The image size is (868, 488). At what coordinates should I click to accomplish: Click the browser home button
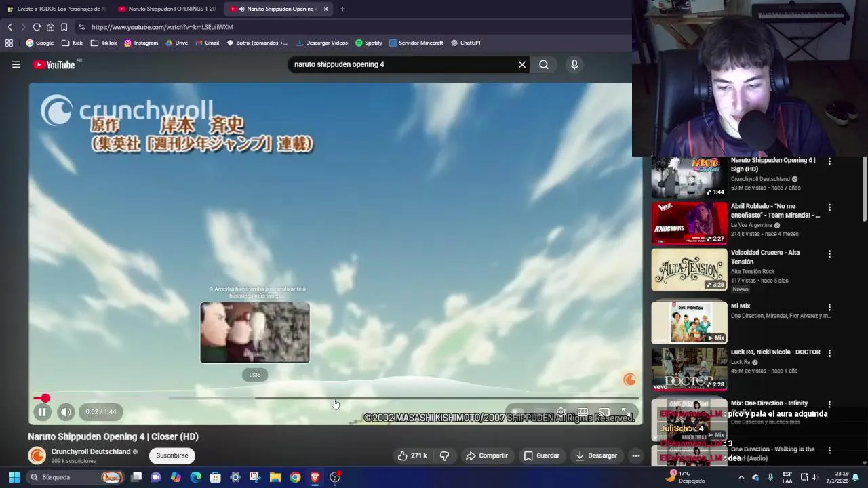(50, 27)
